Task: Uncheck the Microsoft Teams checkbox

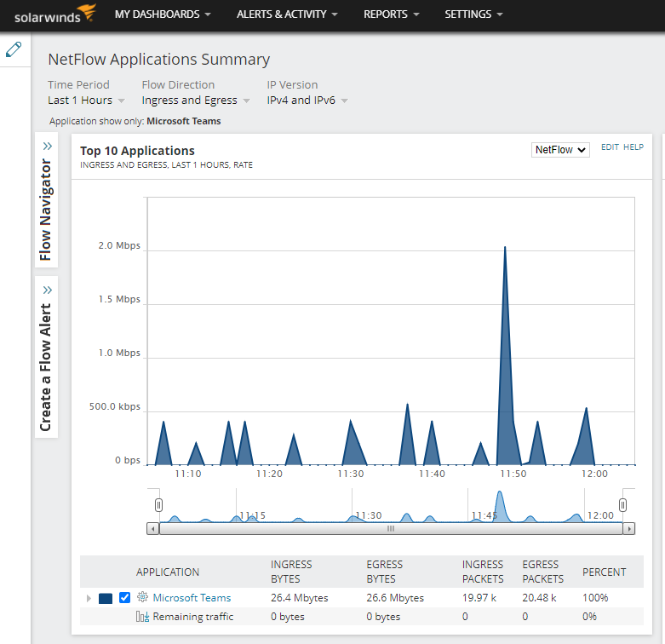Action: pos(124,598)
